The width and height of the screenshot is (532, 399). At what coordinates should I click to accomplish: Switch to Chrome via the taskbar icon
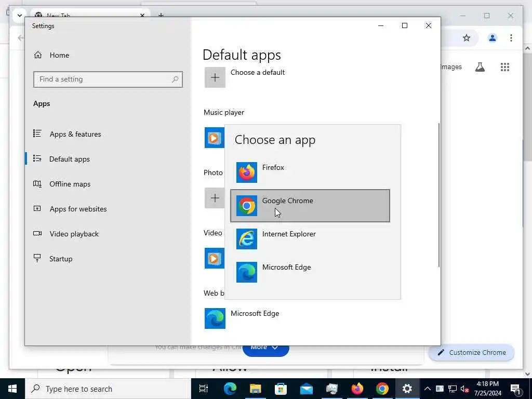pos(382,389)
